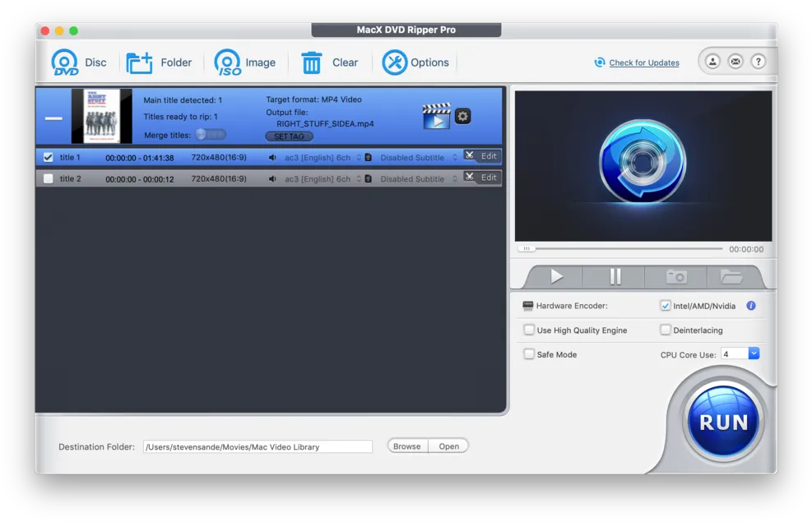Enable the Deinterlacing checkbox
This screenshot has height=522, width=812.
[666, 330]
